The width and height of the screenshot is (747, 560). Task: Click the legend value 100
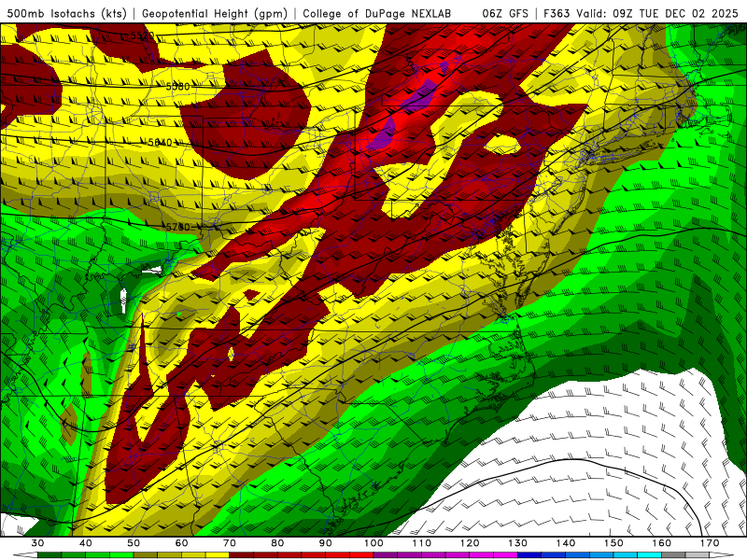[x=374, y=543]
